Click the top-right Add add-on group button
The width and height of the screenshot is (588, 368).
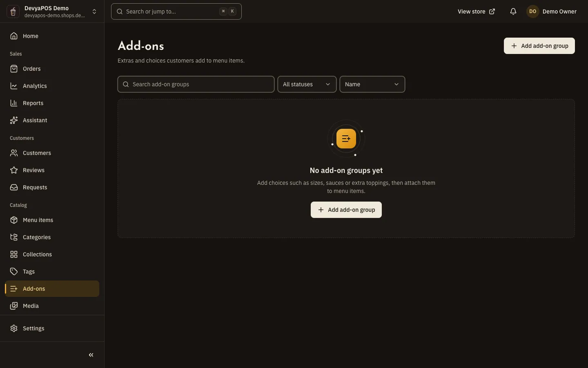pos(539,46)
